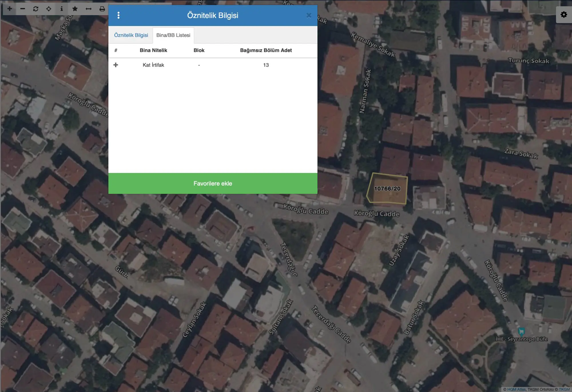Open favorites with the star icon
This screenshot has height=392, width=572.
(75, 9)
